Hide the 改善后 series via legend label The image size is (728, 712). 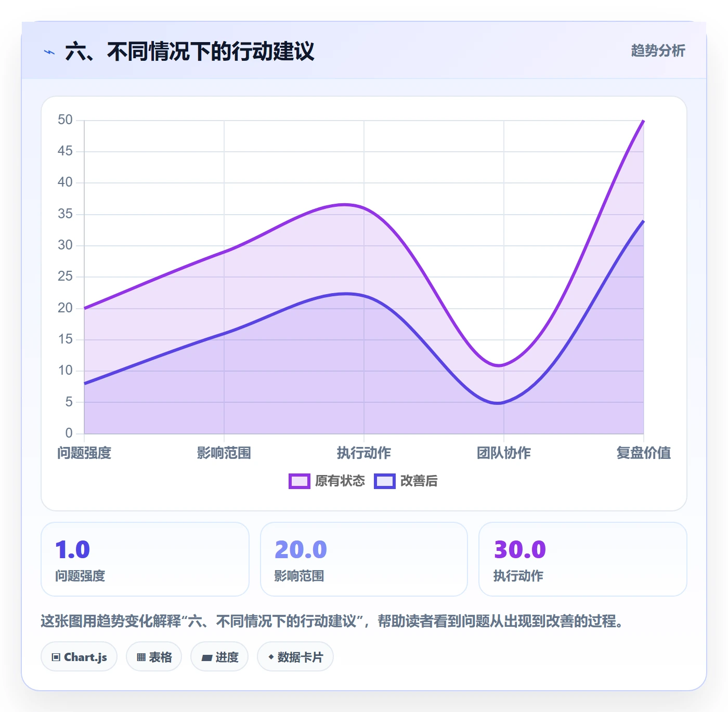[x=419, y=481]
